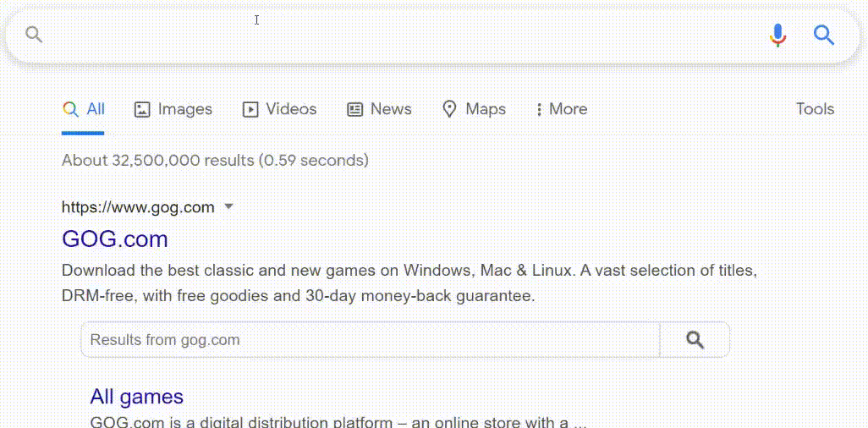Click the About 32,500,000 results text
Screen dimensions: 868x428
click(x=215, y=161)
